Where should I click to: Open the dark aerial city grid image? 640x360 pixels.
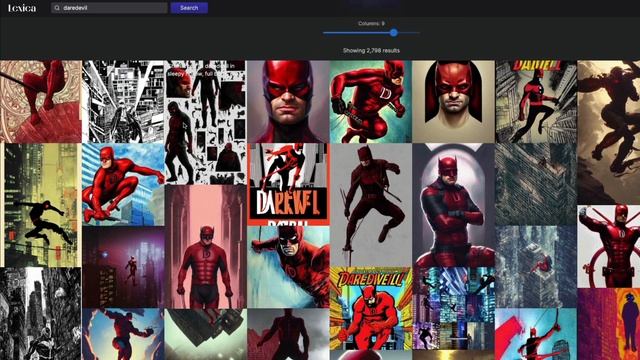click(536, 184)
